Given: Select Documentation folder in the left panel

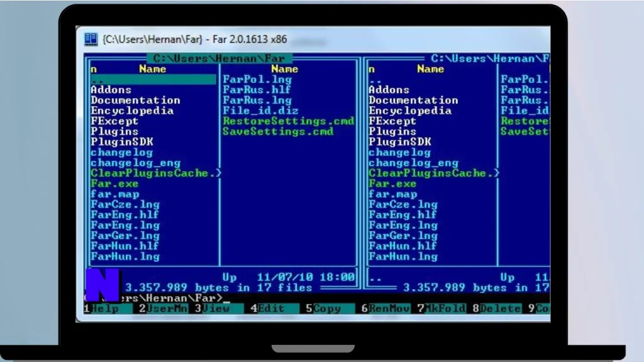Looking at the screenshot, I should click(136, 100).
